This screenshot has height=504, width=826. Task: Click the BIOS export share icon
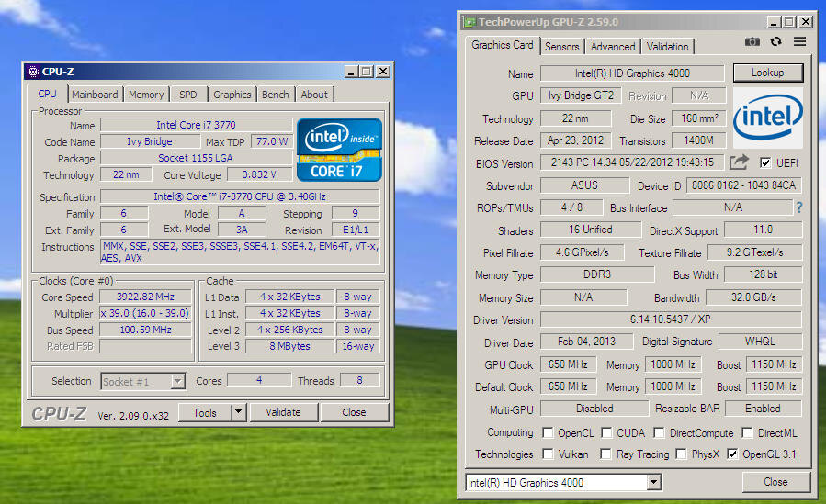739,162
